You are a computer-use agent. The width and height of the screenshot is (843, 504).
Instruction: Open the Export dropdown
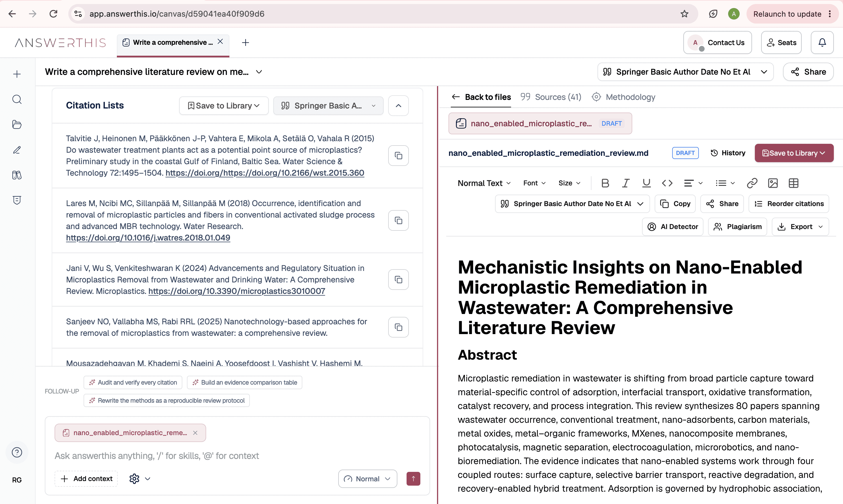pyautogui.click(x=800, y=226)
